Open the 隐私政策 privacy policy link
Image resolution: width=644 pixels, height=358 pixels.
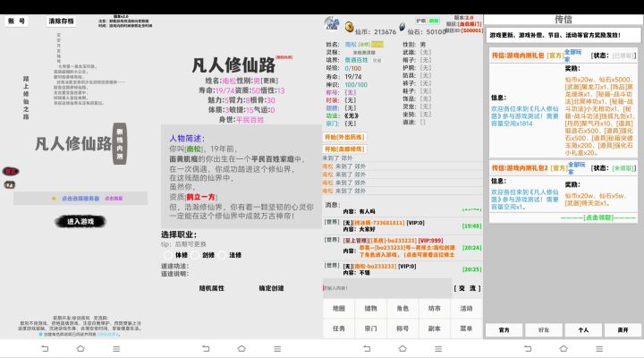tap(108, 334)
